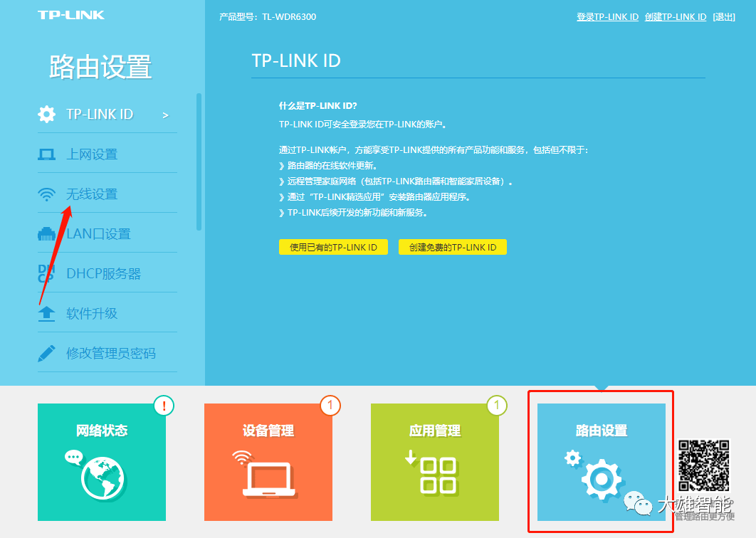Click the app grid icon on 应用管理 tile
This screenshot has height=538, width=756.
431,473
